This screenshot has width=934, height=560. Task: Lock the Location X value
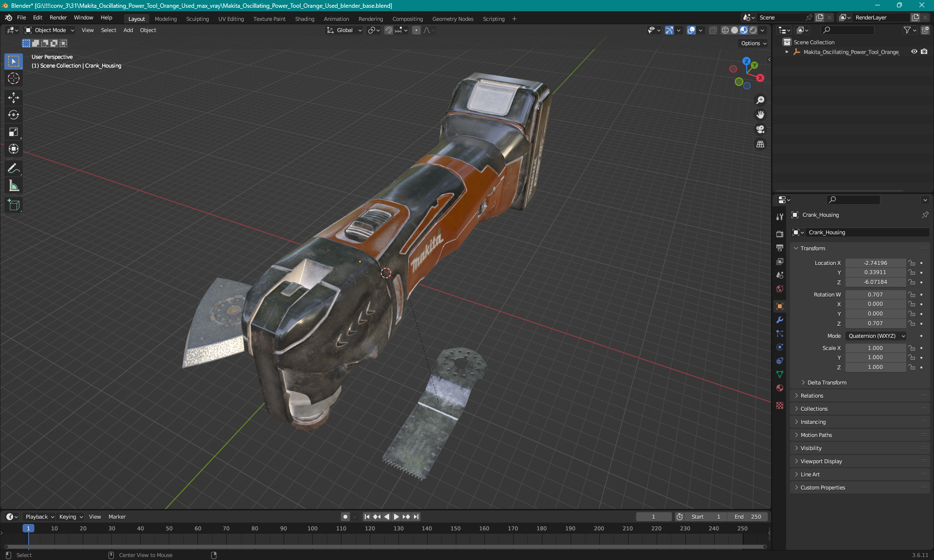pyautogui.click(x=912, y=263)
